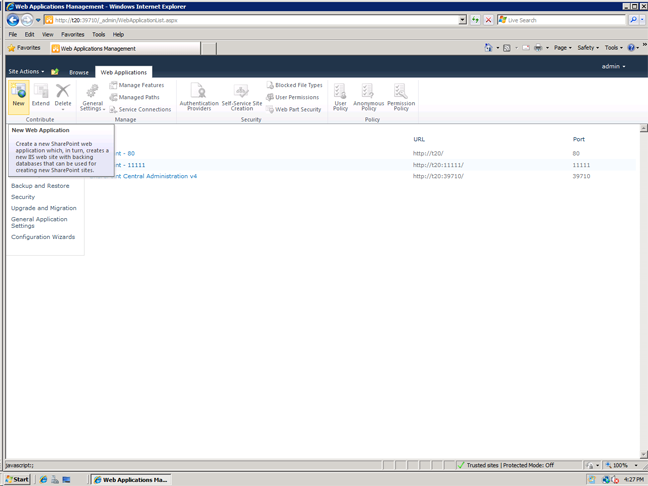Click the Help icon in command bar
Image resolution: width=648 pixels, height=486 pixels.
click(x=631, y=48)
